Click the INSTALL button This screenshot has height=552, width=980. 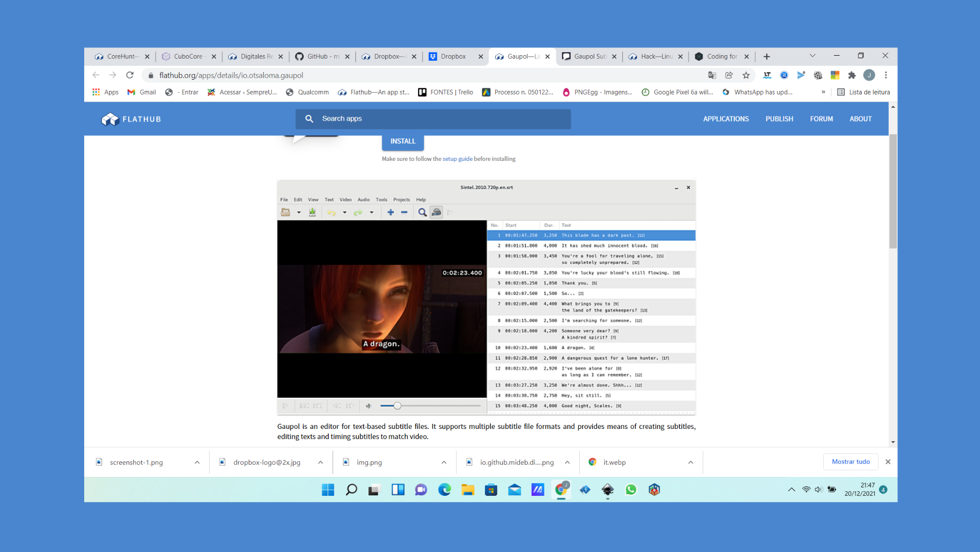pos(403,141)
